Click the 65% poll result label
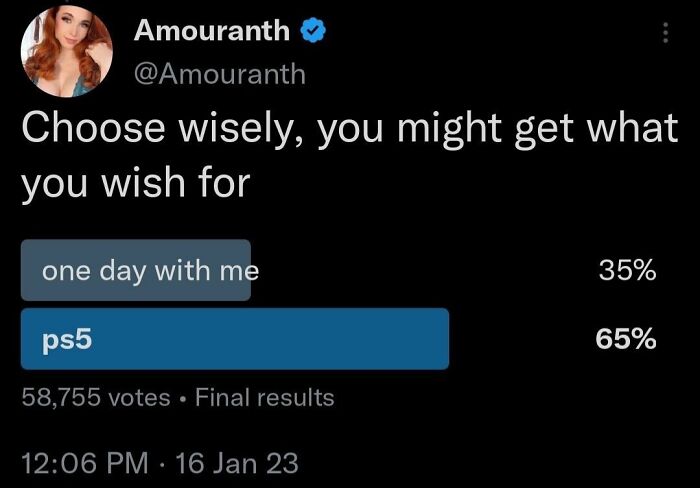The height and width of the screenshot is (488, 700). coord(626,339)
